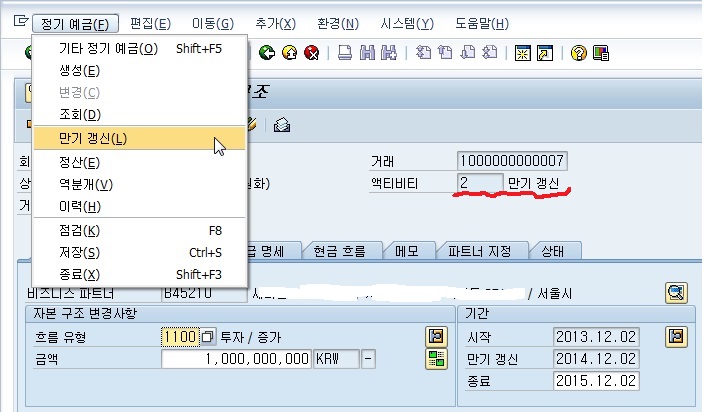Click the minus sign button next to KRW
This screenshot has width=704, height=412.
(369, 358)
